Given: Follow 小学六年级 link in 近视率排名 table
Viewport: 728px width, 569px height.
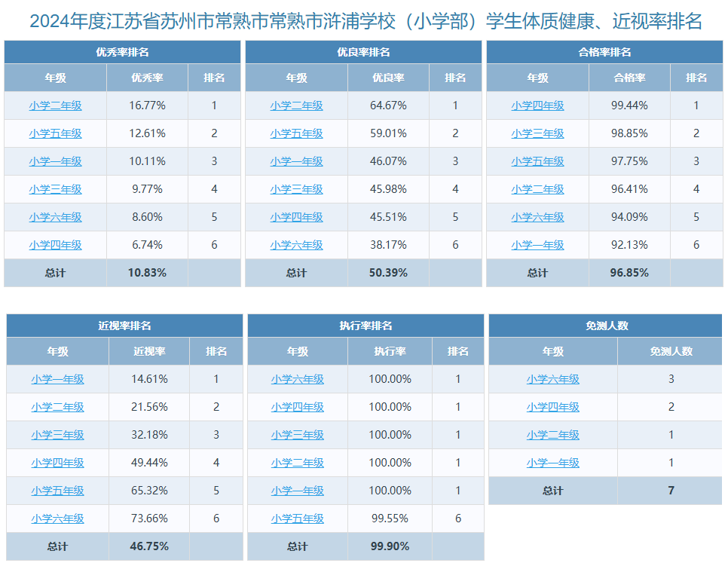Looking at the screenshot, I should click(x=57, y=519).
